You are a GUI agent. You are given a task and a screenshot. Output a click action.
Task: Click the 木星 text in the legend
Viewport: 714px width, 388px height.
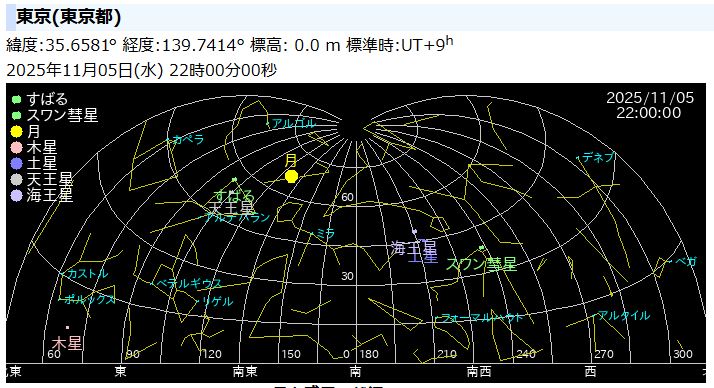(x=42, y=148)
